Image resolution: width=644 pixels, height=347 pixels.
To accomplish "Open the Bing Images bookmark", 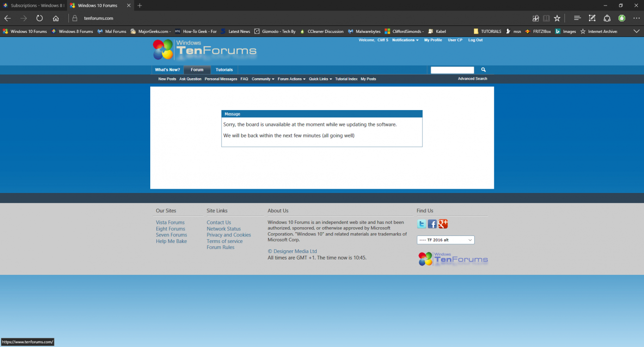I will (x=566, y=31).
